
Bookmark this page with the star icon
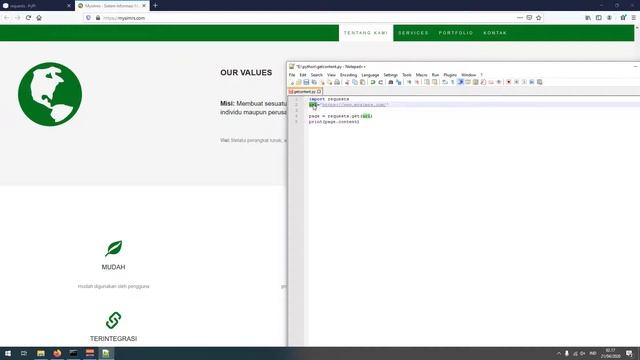pos(539,18)
